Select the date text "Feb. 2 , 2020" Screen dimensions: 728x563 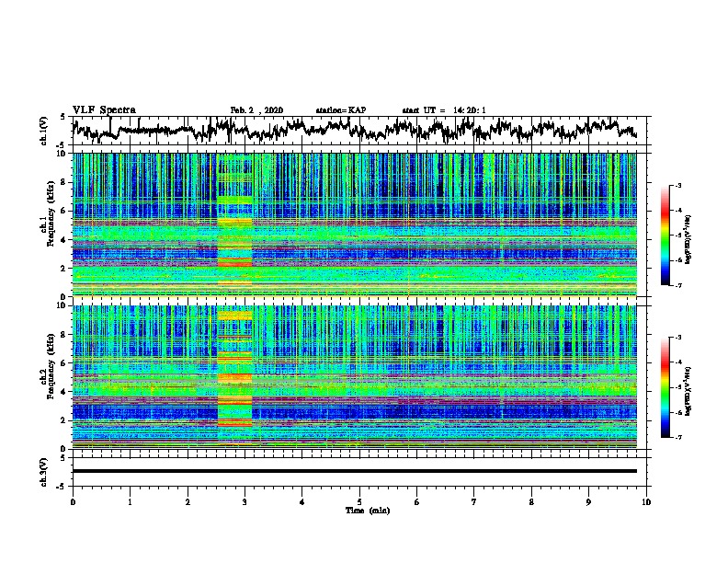tap(256, 110)
